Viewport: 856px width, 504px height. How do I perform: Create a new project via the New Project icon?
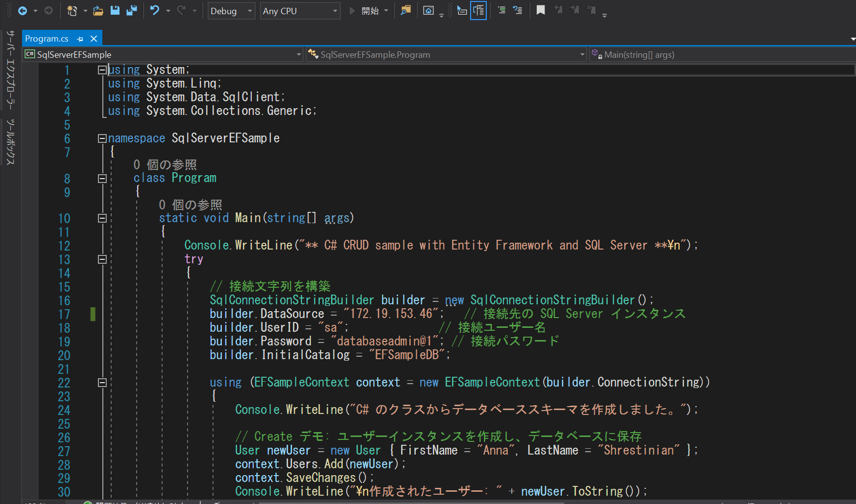(72, 10)
